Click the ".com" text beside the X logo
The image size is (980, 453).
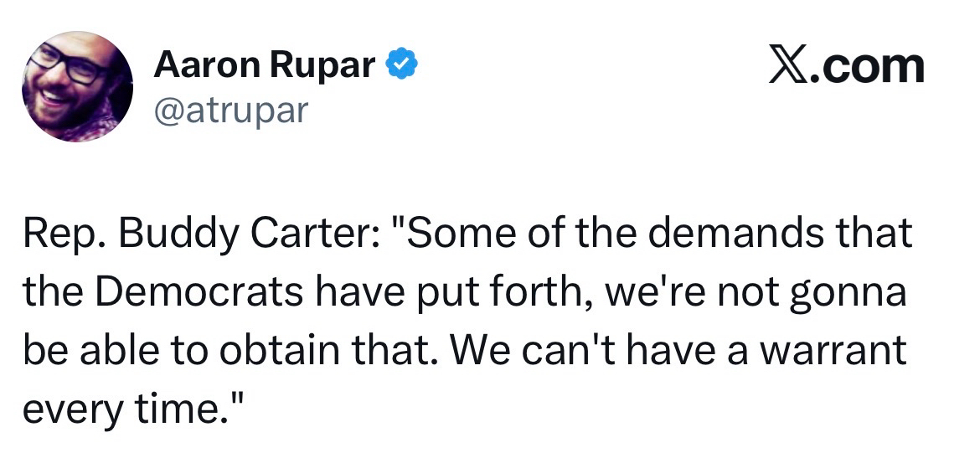click(x=872, y=67)
